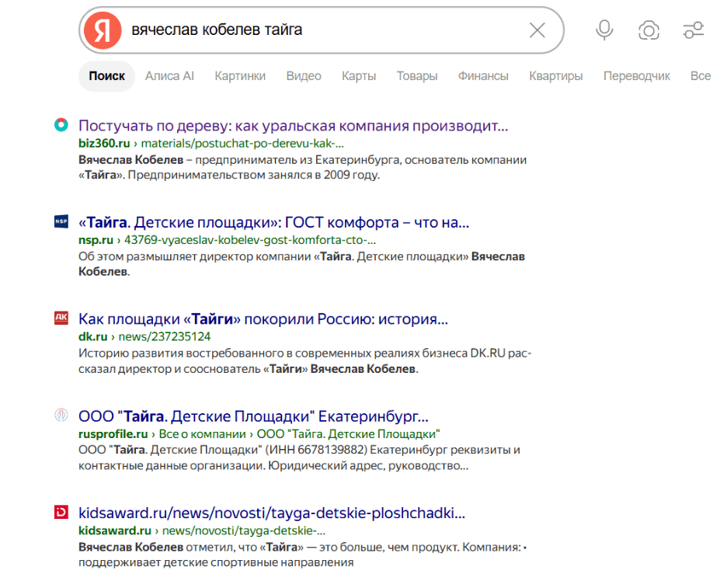This screenshot has width=727, height=588.
Task: Click the kidsaward.ru favicon
Action: (61, 512)
